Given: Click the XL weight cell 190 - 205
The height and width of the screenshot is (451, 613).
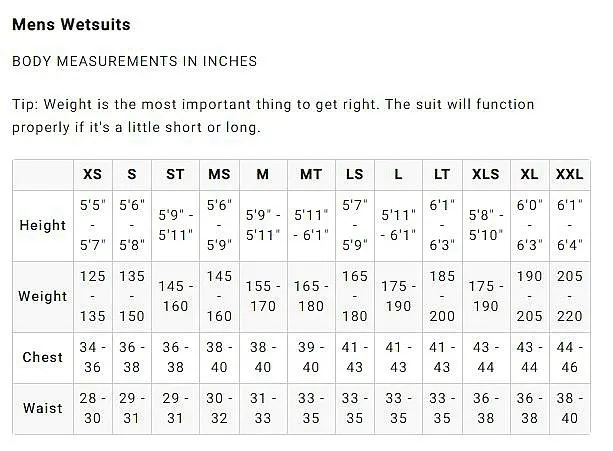Looking at the screenshot, I should pyautogui.click(x=529, y=297).
